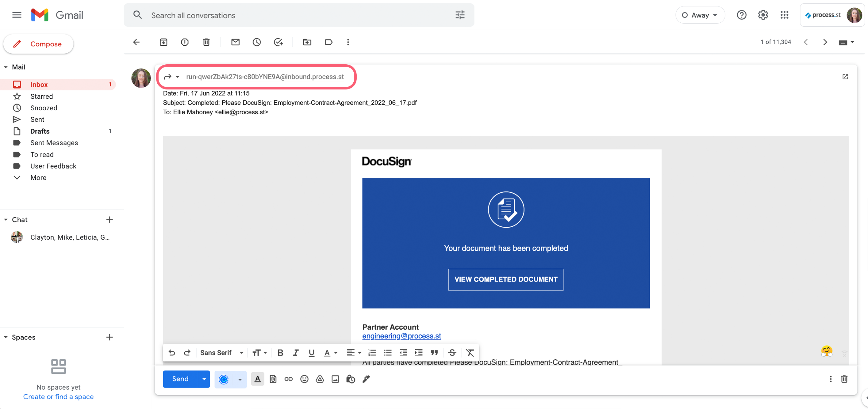Open Gmail settings gear
Image resolution: width=868 pixels, height=409 pixels.
tap(763, 15)
